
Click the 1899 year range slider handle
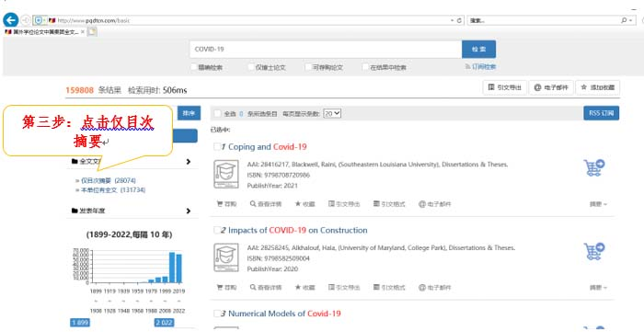(x=80, y=323)
